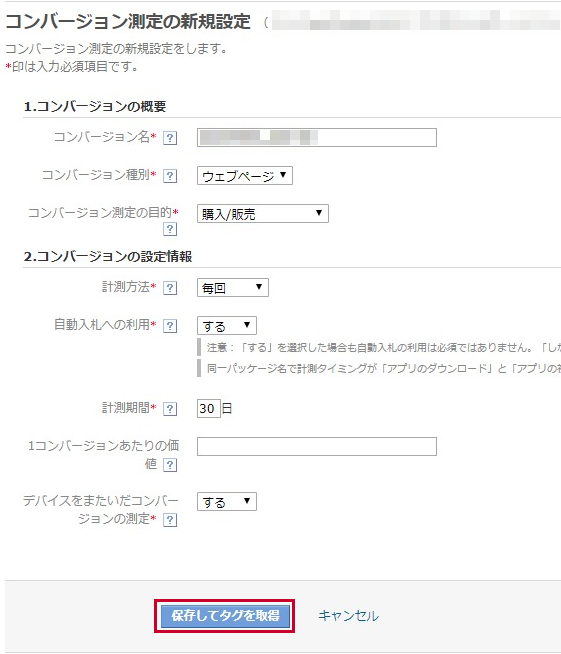Click the 1.コンバージョンの概要 section heading
Viewport: 561px width, 654px height.
[95, 106]
